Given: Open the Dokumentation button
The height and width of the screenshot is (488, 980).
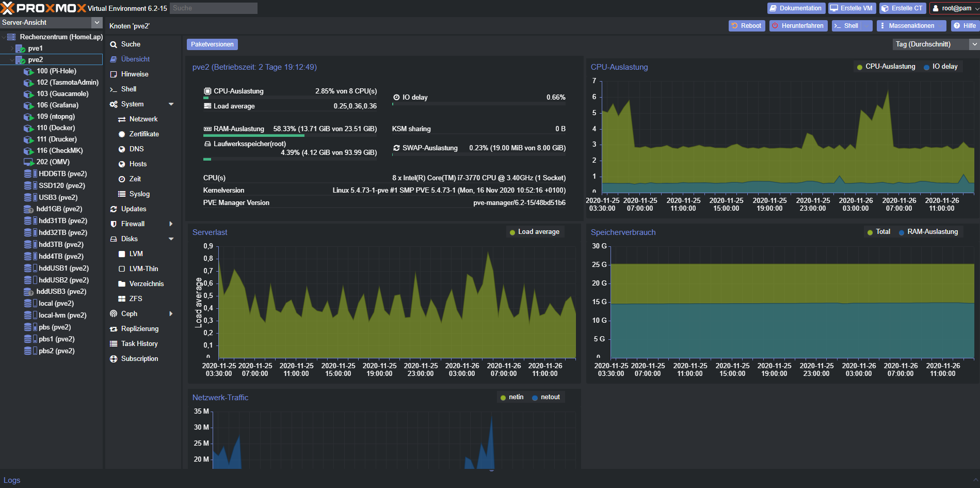Looking at the screenshot, I should point(795,8).
